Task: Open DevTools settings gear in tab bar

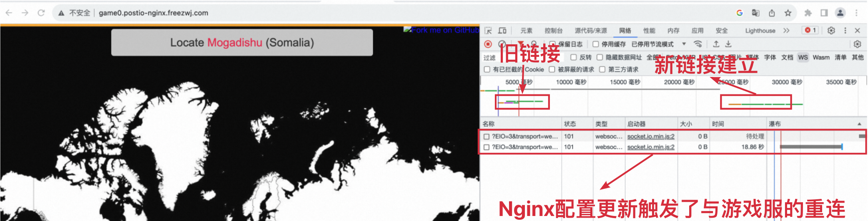Action: 831,30
